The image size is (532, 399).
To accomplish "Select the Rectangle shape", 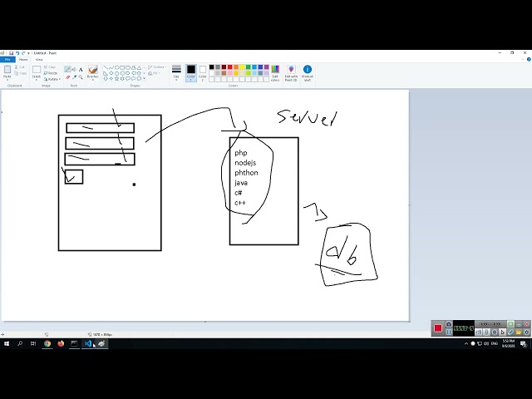I will pos(122,67).
